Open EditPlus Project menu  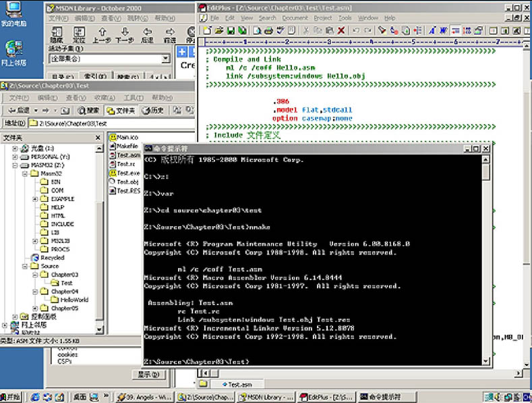point(323,18)
